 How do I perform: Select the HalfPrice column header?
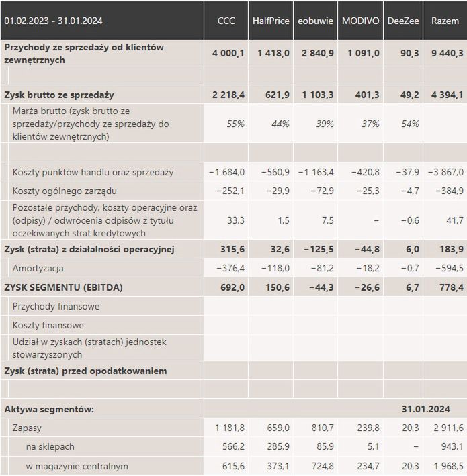[x=271, y=21]
